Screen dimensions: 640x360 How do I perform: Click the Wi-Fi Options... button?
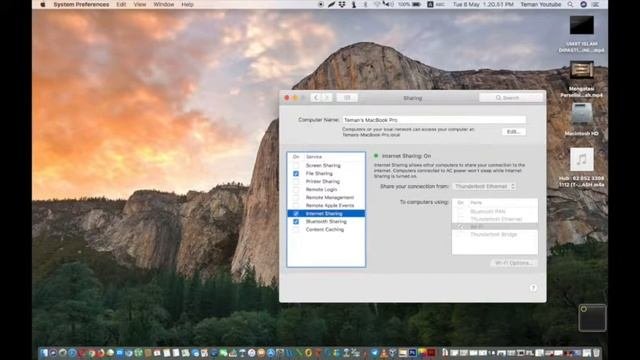click(514, 263)
